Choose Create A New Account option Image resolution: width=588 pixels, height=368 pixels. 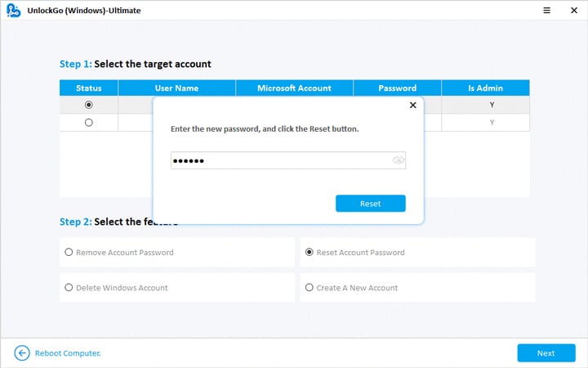(x=309, y=288)
